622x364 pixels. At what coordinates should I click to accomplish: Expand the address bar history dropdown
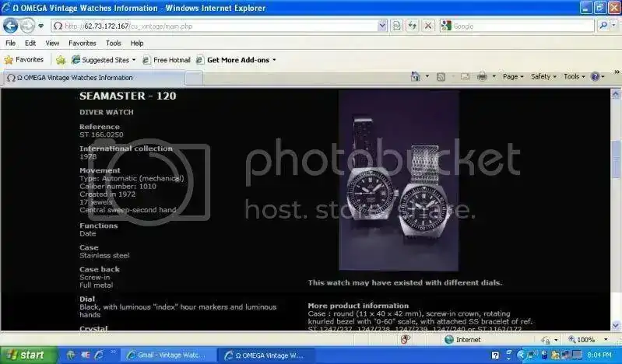(382, 26)
